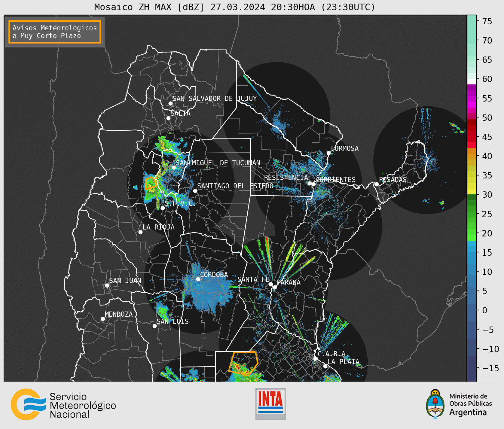Click the INTA logo
Image resolution: width=504 pixels, height=429 pixels.
270,404
